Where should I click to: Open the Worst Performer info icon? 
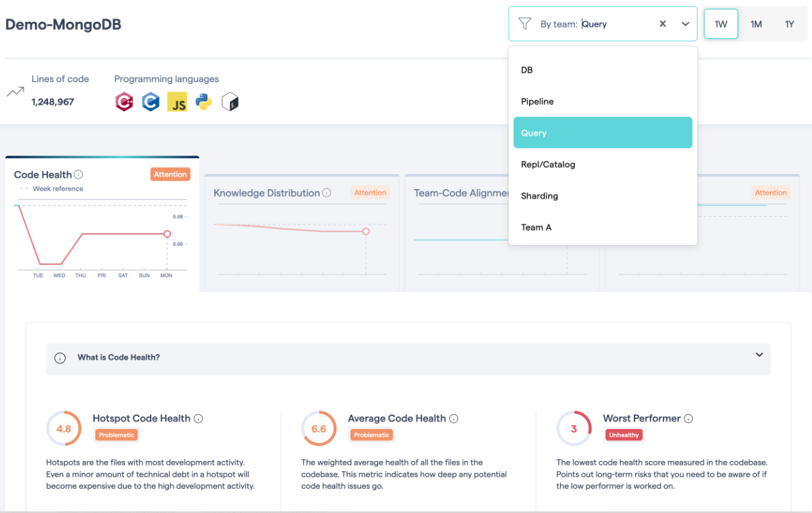coord(688,418)
